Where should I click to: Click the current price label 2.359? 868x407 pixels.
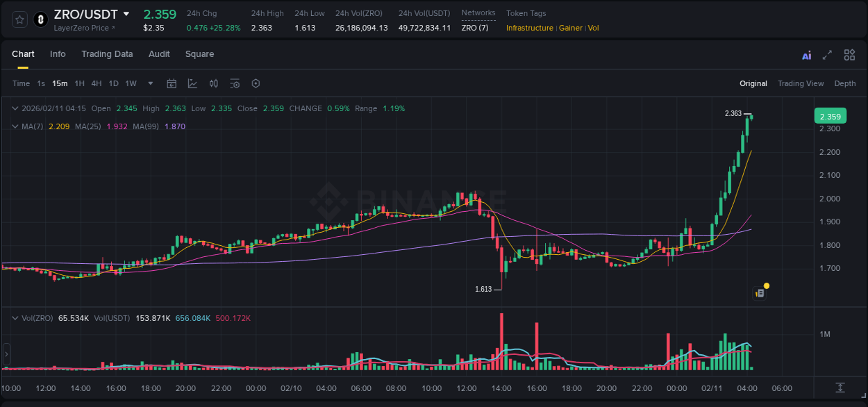(x=831, y=116)
